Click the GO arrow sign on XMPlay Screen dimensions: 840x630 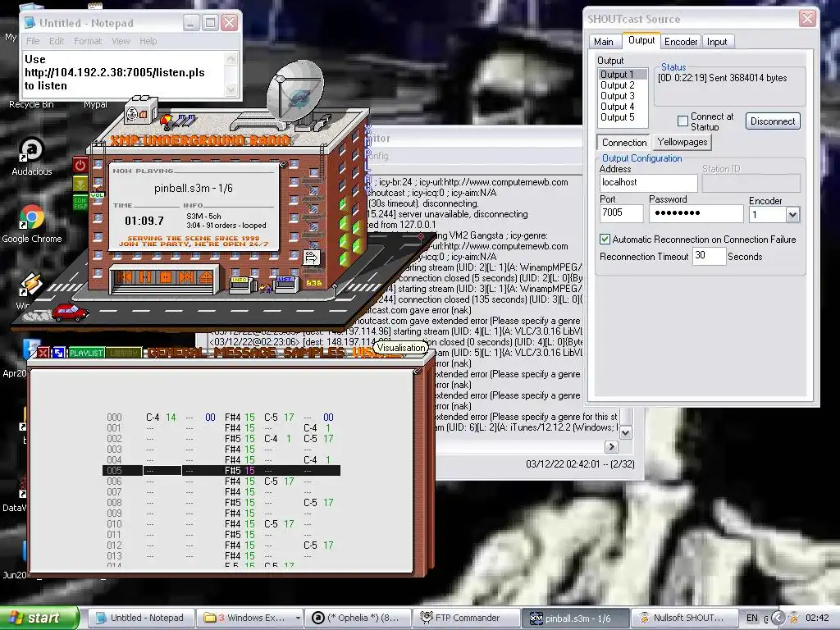pyautogui.click(x=311, y=258)
